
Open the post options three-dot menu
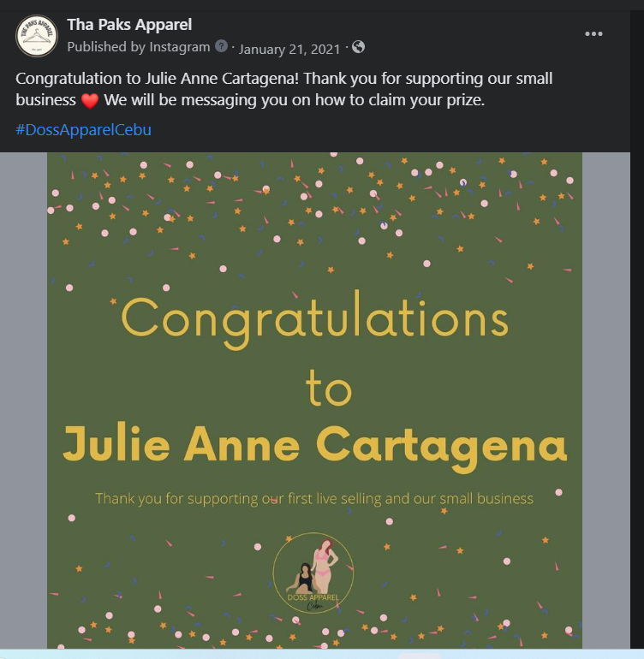(x=593, y=34)
